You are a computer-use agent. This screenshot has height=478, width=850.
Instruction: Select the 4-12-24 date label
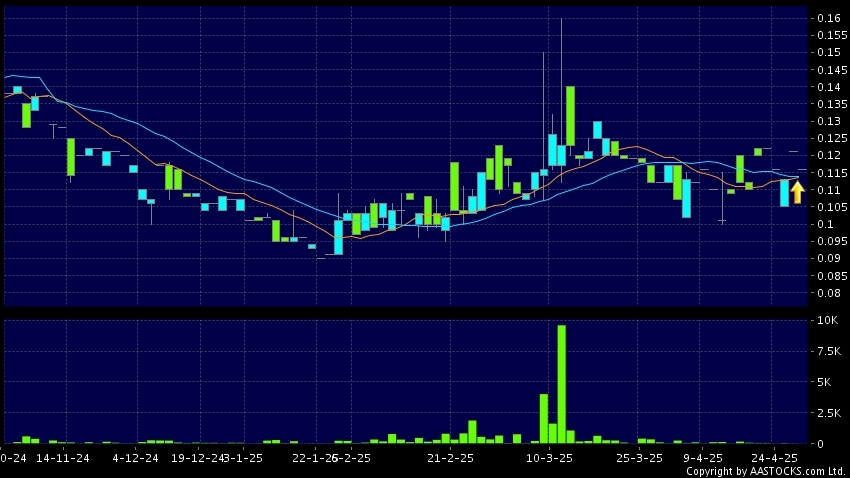136,458
